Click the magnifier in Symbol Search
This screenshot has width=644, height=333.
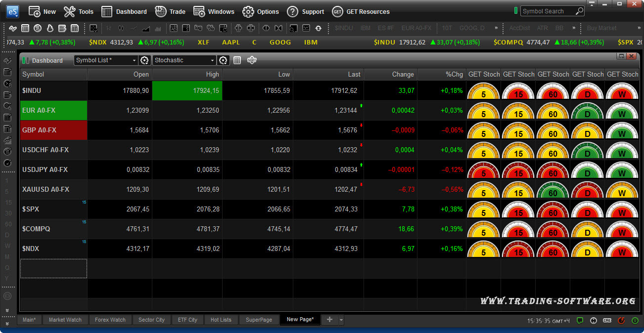[579, 11]
